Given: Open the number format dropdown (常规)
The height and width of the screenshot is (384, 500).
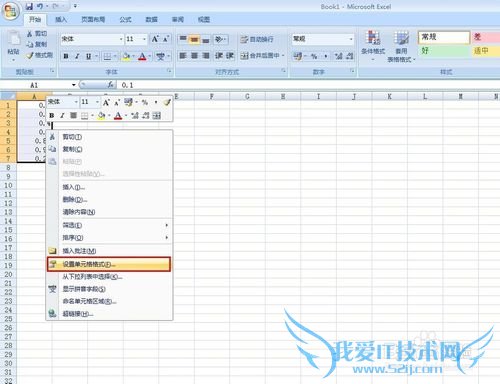Looking at the screenshot, I should click(351, 39).
